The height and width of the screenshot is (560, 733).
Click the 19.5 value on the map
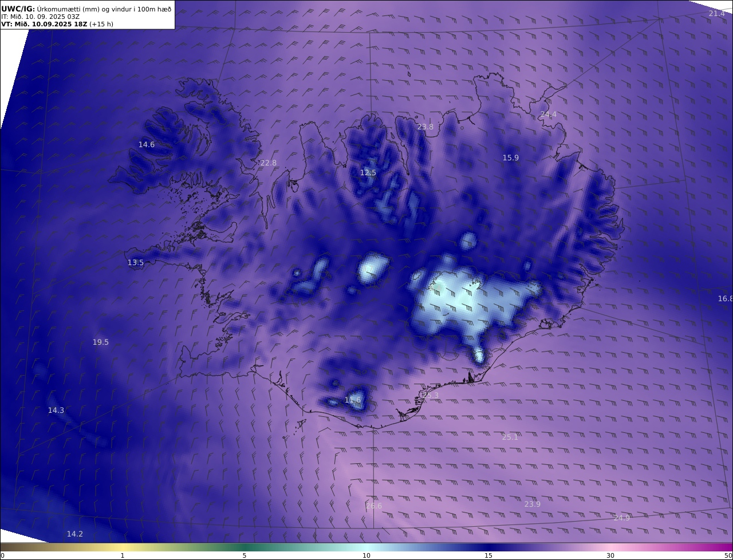[x=100, y=342]
